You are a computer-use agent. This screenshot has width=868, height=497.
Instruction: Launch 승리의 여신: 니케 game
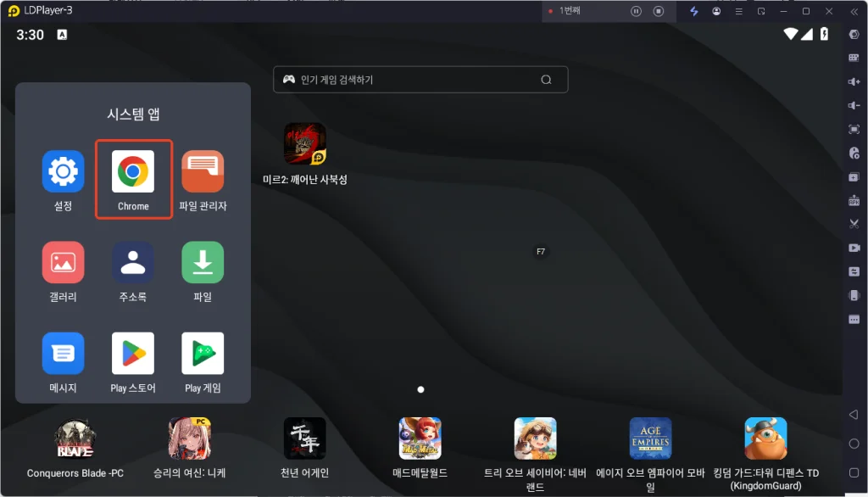[190, 438]
